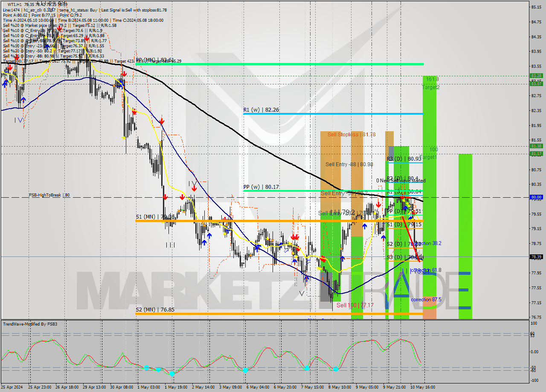
Task: Click the '161.8' Fibonacci level label
Action: 432,80
